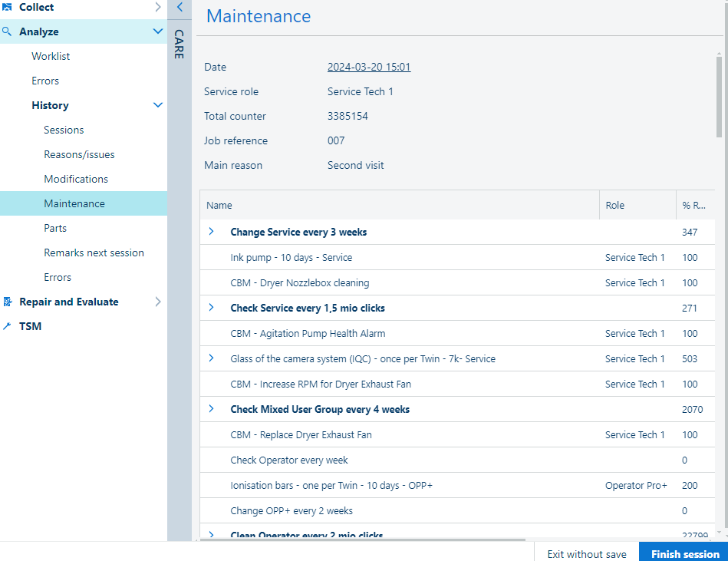Sort table by Role column header

pos(615,205)
